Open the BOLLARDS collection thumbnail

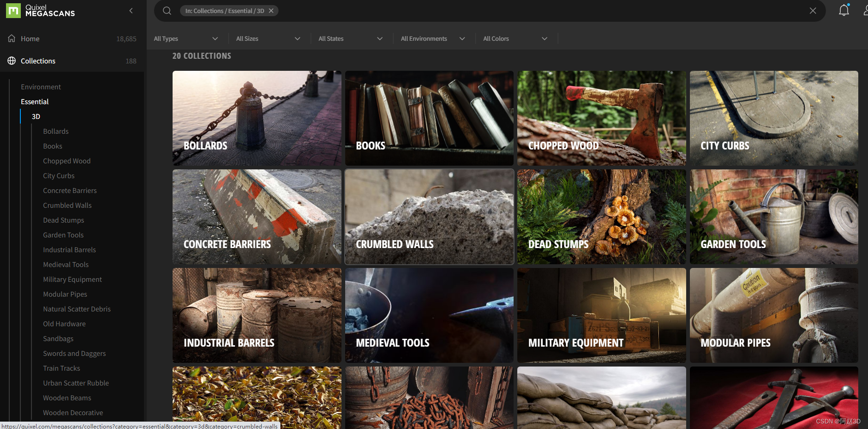pos(257,118)
